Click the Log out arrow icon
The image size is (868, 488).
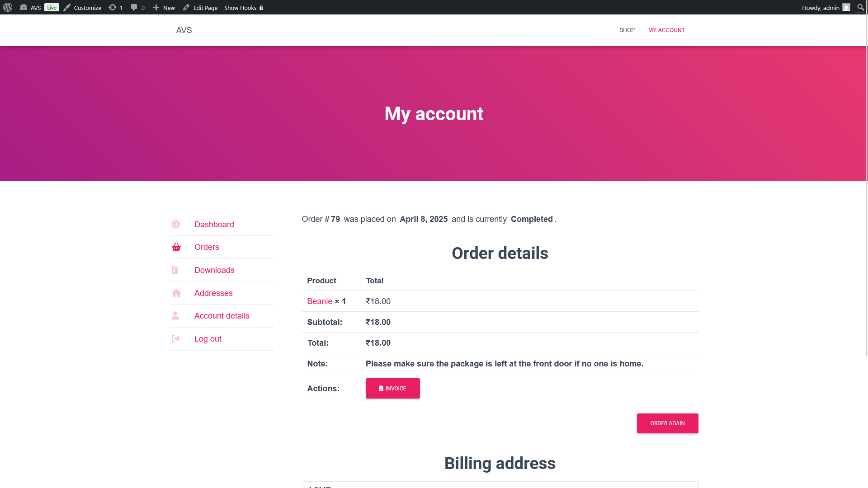tap(176, 339)
